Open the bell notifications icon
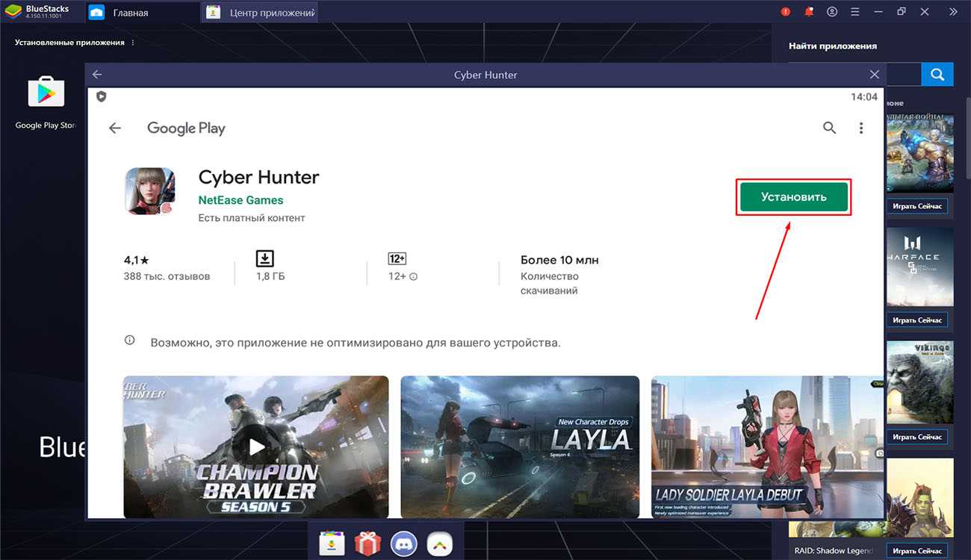This screenshot has width=971, height=560. [809, 12]
